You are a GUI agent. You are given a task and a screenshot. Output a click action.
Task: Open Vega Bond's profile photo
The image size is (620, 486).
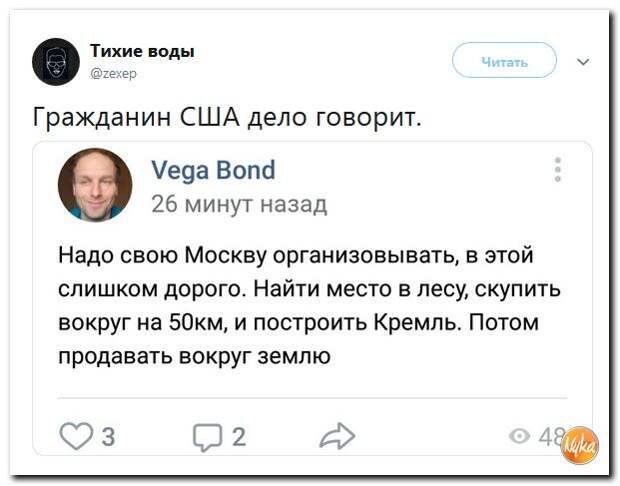(x=95, y=185)
